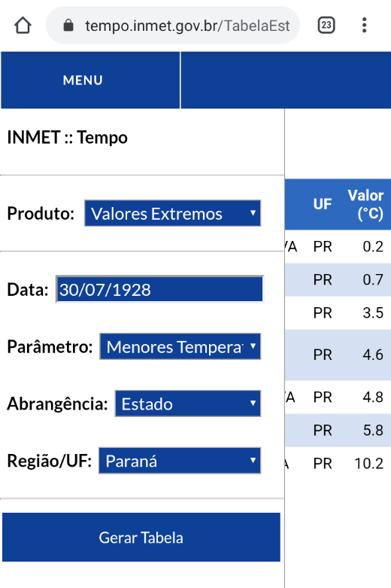Open the Parâmetro dropdown for Menores Temperaturas
The image size is (391, 588).
coord(180,346)
